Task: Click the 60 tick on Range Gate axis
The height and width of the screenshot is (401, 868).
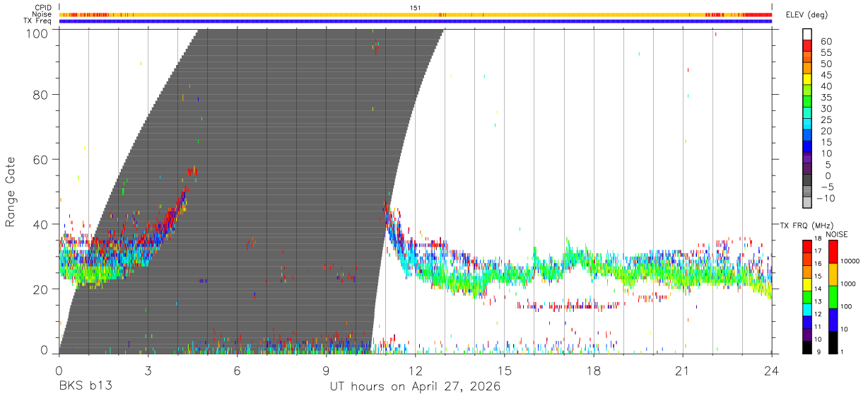Action: [x=42, y=160]
